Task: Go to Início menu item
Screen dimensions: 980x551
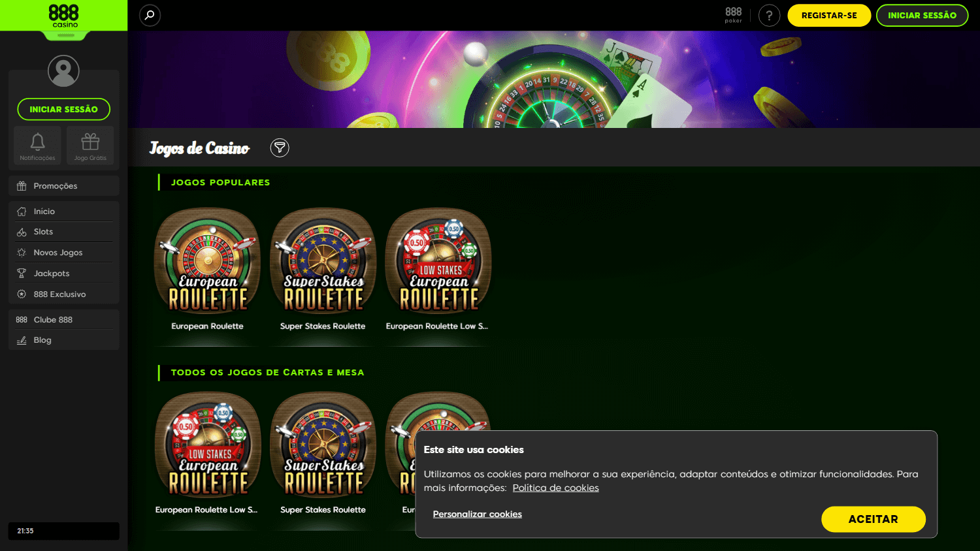Action: coord(64,212)
